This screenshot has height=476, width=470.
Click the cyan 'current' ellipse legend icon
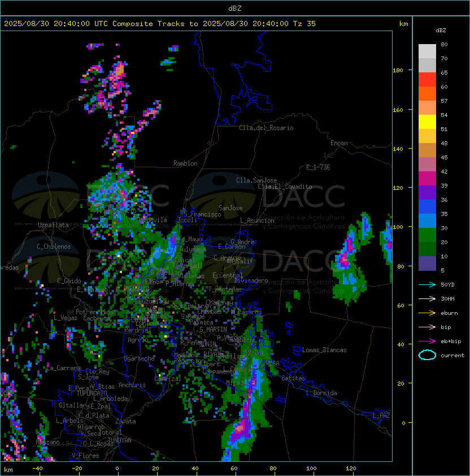point(427,355)
